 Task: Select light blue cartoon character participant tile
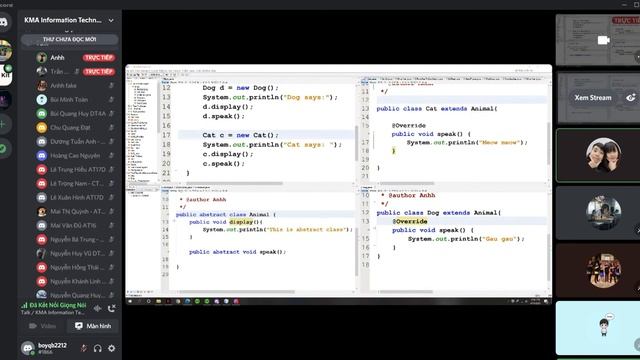coord(598,328)
